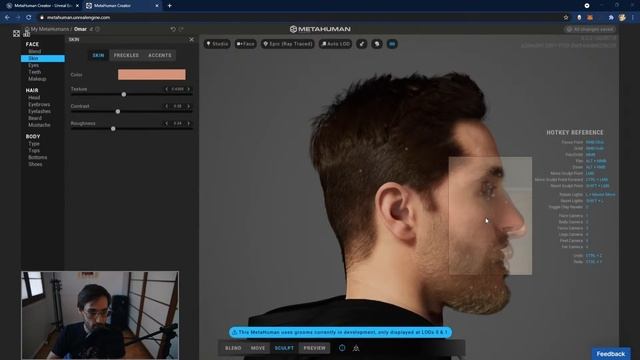Reload the browser page
640x360 pixels.
pos(29,18)
